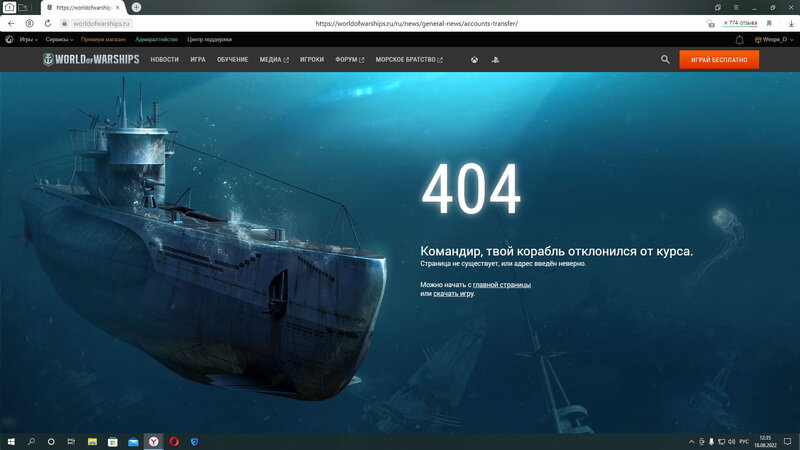Click the site search magnifier icon
Screen dimensions: 800x450
click(665, 59)
